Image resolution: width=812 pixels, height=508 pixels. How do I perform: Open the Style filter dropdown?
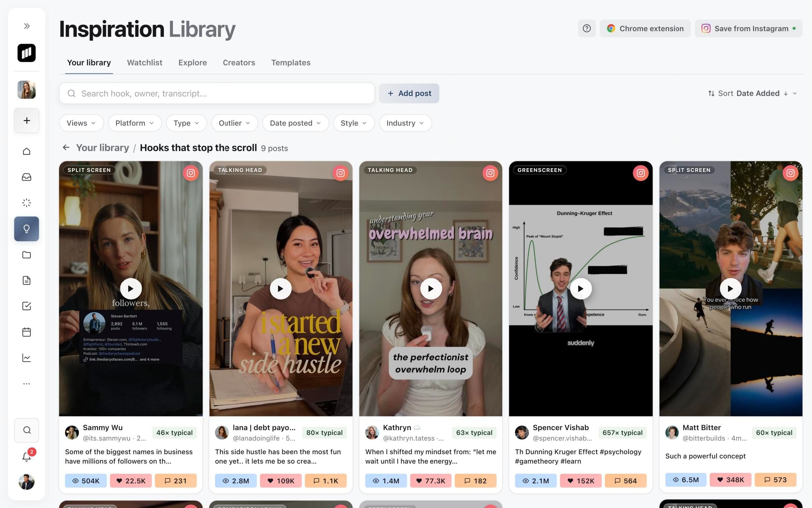(x=354, y=123)
